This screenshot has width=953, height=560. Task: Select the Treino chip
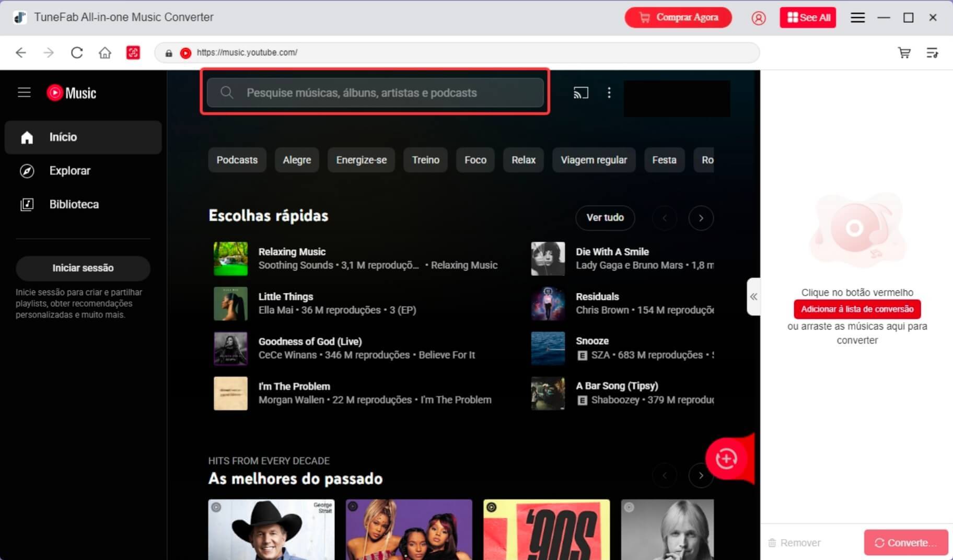tap(426, 160)
